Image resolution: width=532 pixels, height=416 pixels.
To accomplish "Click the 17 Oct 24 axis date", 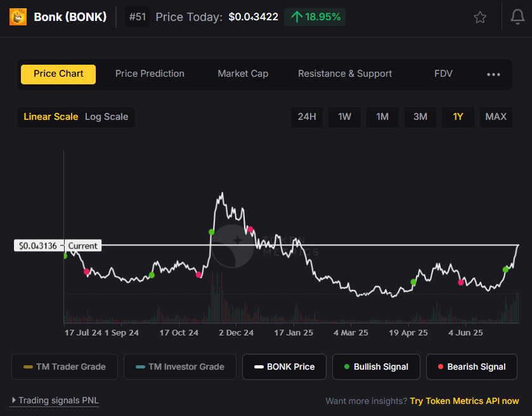I will [x=179, y=333].
